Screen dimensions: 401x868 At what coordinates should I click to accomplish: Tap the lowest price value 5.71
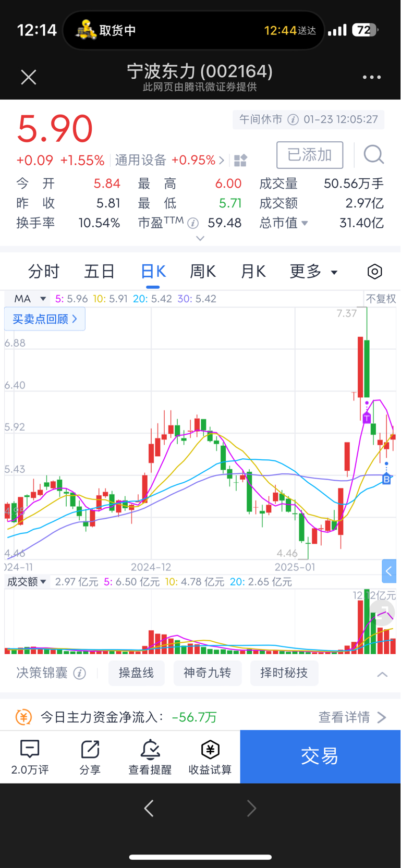click(x=230, y=203)
